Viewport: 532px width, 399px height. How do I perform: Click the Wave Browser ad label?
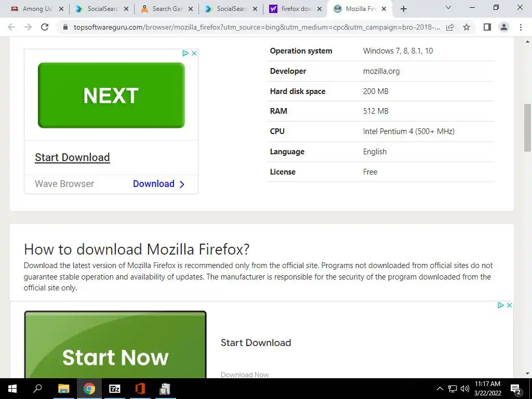(64, 184)
